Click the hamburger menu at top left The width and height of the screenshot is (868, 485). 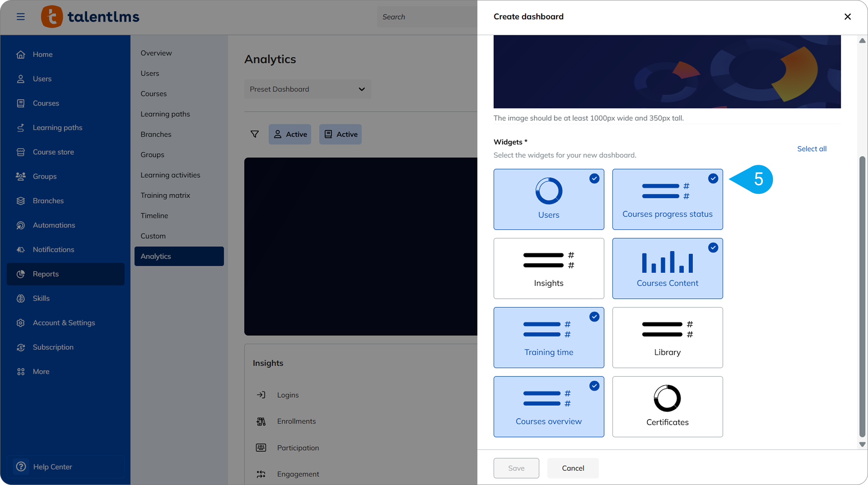pyautogui.click(x=20, y=17)
